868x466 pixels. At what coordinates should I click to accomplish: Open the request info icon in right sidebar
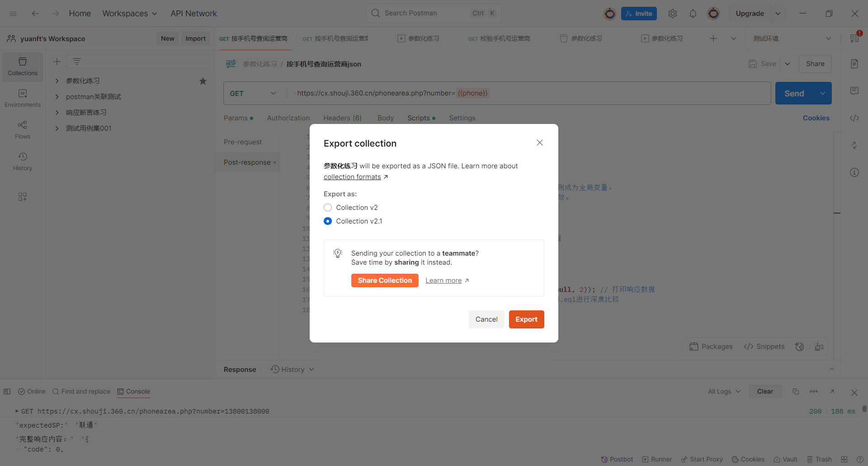coord(854,172)
